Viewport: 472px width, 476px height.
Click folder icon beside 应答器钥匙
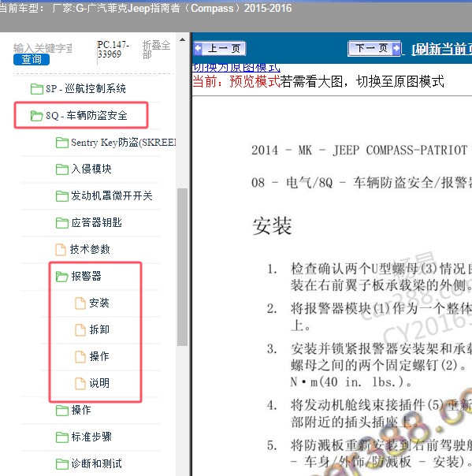coord(62,223)
